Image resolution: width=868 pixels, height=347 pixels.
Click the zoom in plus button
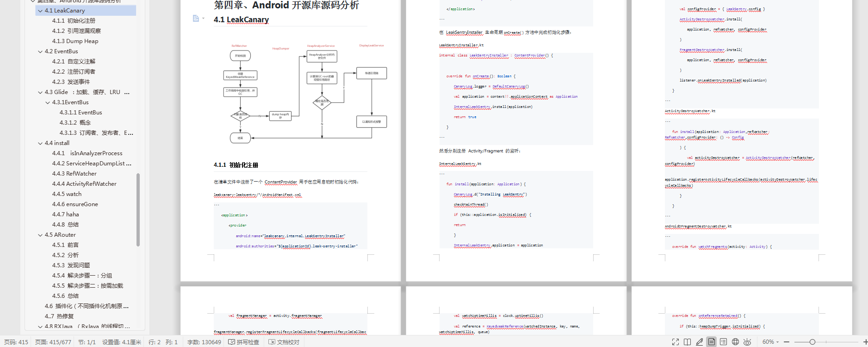(865, 342)
